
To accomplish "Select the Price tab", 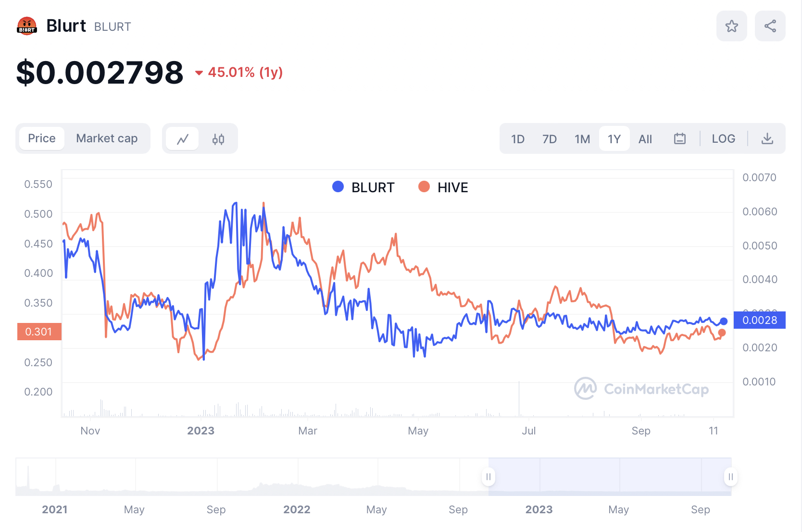I will (x=42, y=138).
